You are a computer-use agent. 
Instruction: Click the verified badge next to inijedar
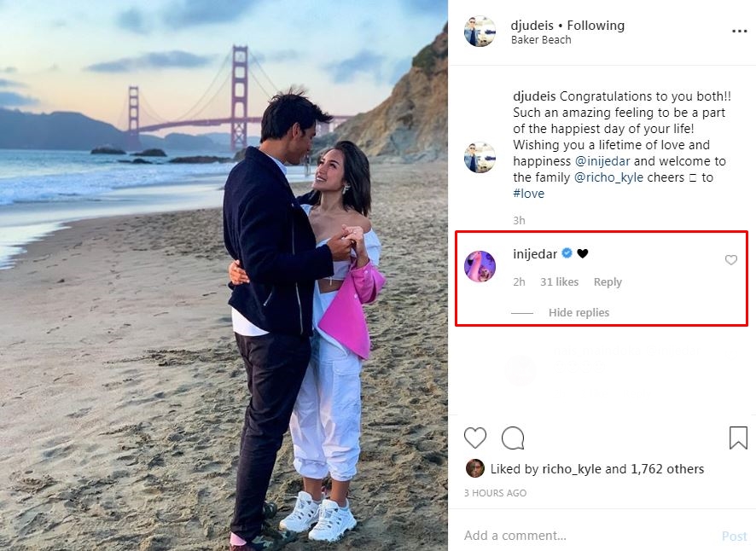[x=565, y=253]
